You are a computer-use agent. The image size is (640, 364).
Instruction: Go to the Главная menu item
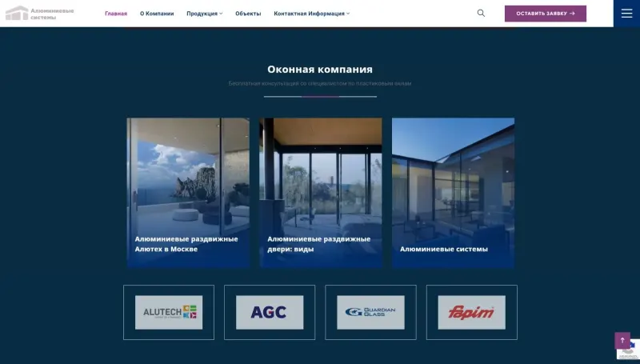click(x=116, y=14)
